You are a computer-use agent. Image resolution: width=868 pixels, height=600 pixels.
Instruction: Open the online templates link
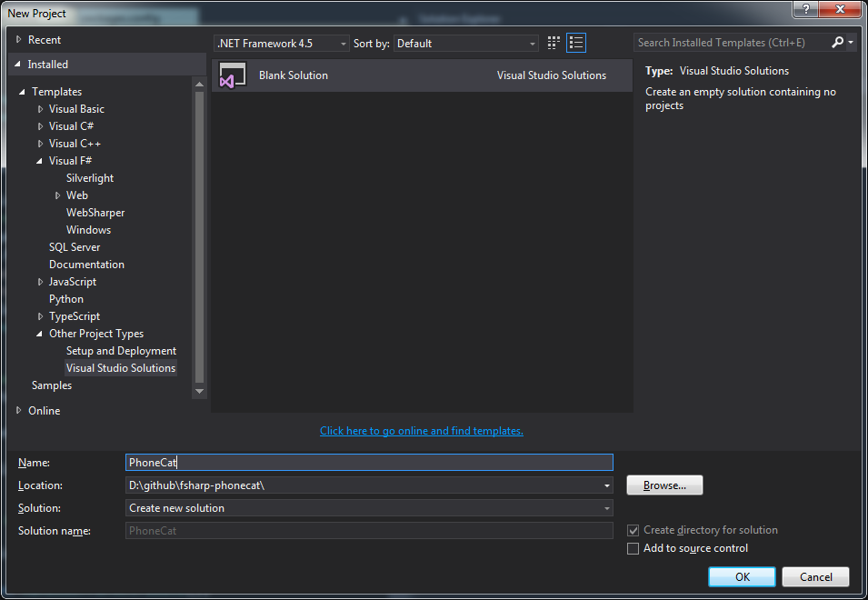421,431
